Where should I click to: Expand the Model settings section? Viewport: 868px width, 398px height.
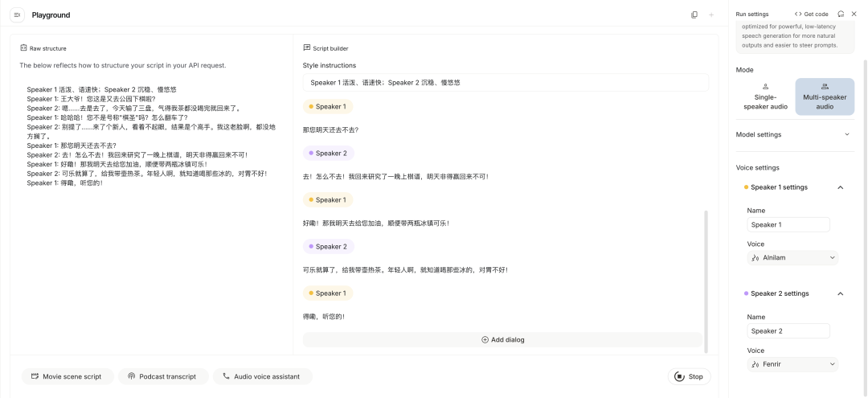coord(846,134)
